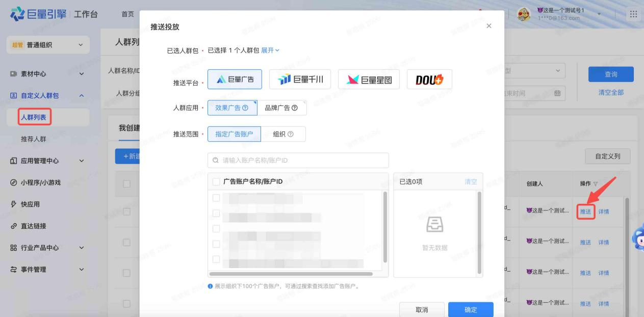Viewport: 644px width, 317px height.
Task: Click help icon next to 组织
Action: [x=291, y=134]
